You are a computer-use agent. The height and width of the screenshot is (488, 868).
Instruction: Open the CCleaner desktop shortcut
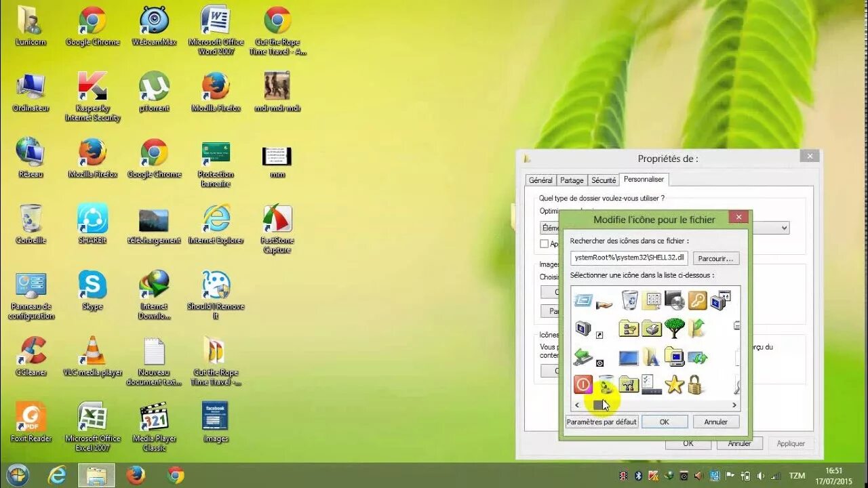pyautogui.click(x=31, y=357)
